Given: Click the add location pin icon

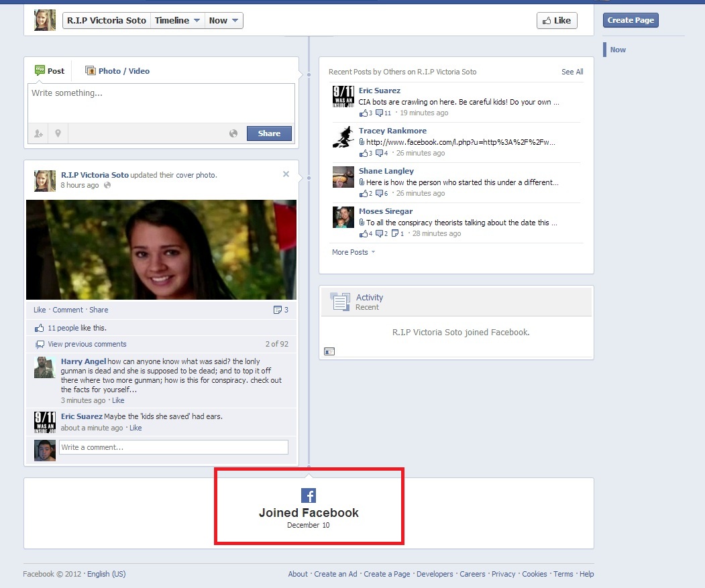Looking at the screenshot, I should pyautogui.click(x=58, y=133).
